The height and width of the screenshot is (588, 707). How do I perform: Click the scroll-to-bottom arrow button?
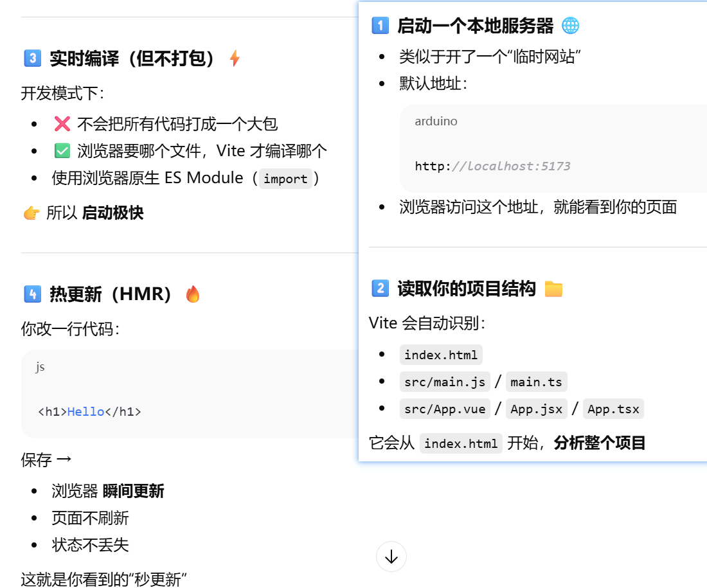coord(391,557)
